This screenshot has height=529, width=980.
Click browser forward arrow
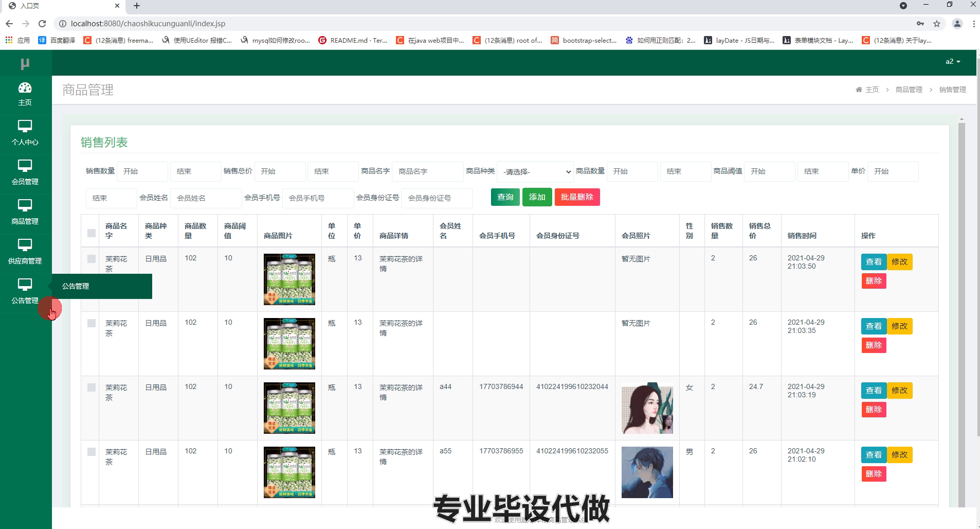coord(26,24)
